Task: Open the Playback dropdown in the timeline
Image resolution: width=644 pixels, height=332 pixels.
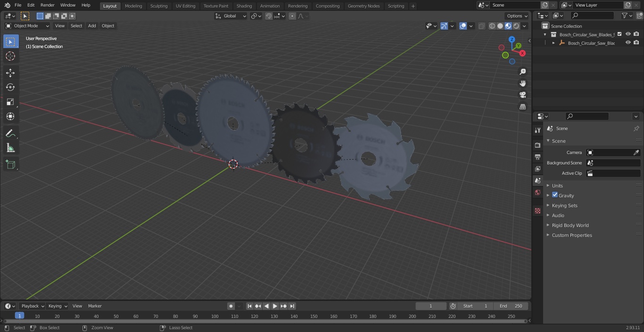Action: (32, 306)
